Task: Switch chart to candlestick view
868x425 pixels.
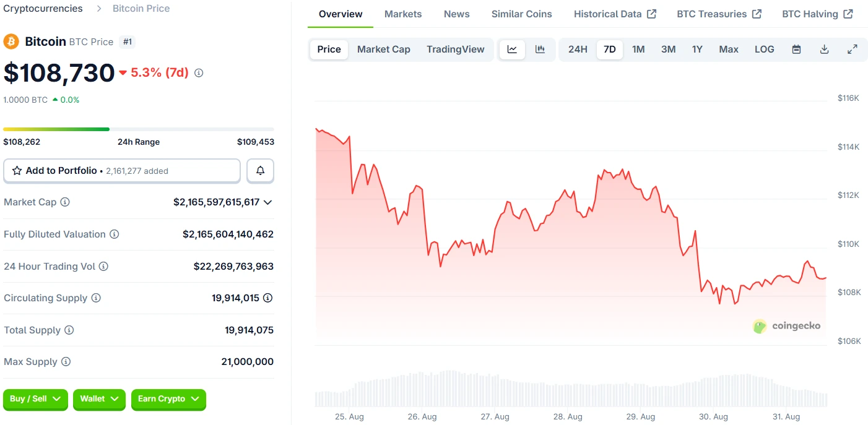Action: (540, 49)
